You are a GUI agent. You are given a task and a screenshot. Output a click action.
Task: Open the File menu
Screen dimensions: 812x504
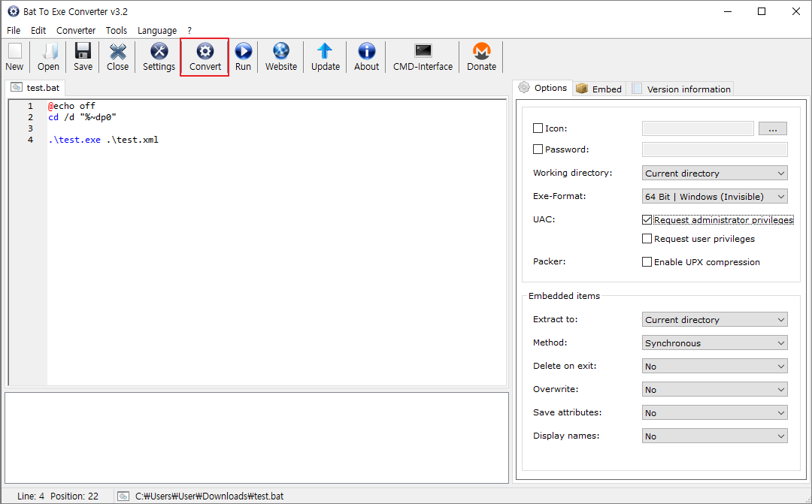click(14, 31)
